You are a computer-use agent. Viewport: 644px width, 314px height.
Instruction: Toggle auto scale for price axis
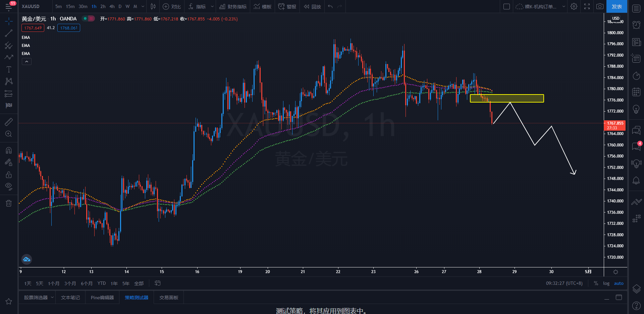tap(619, 284)
